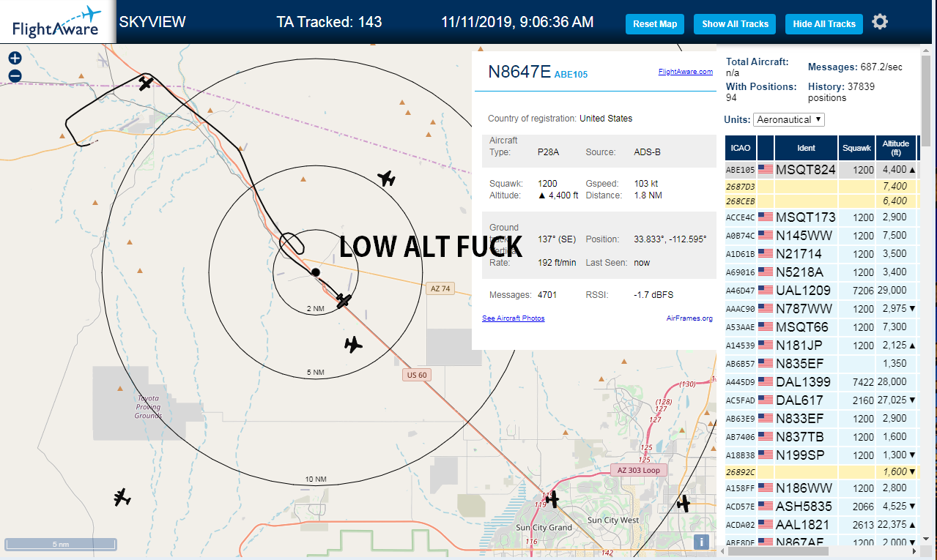Sort table by Squawk column header

[856, 148]
